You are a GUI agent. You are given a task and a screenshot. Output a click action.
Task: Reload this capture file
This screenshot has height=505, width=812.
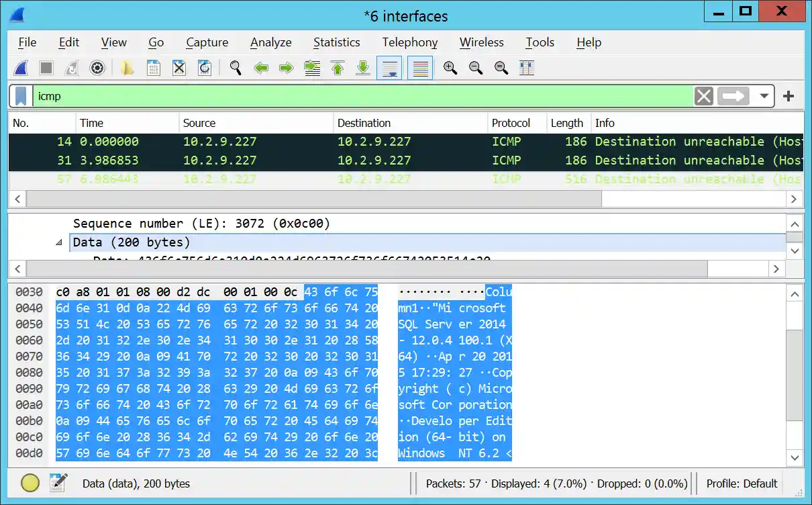point(205,68)
